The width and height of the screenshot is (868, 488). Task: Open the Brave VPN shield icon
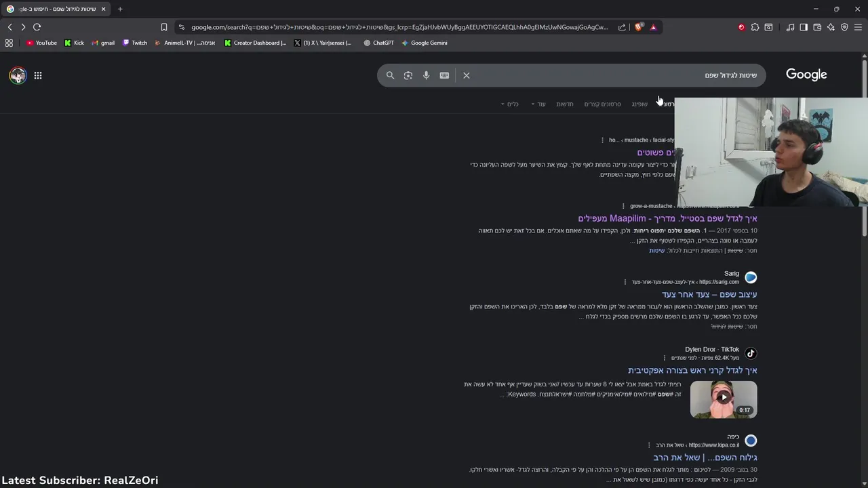pyautogui.click(x=844, y=27)
